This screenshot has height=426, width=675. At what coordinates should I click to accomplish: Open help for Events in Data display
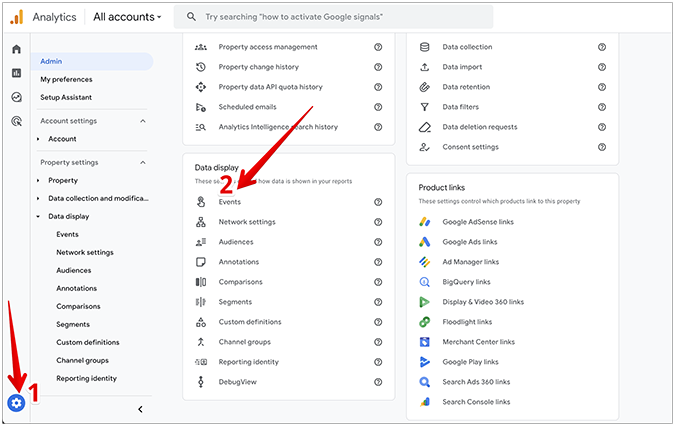tap(378, 202)
